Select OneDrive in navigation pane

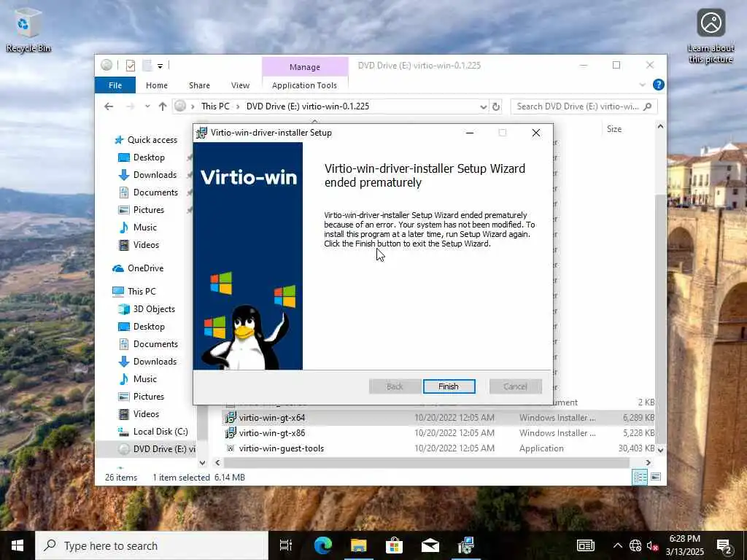[145, 268]
